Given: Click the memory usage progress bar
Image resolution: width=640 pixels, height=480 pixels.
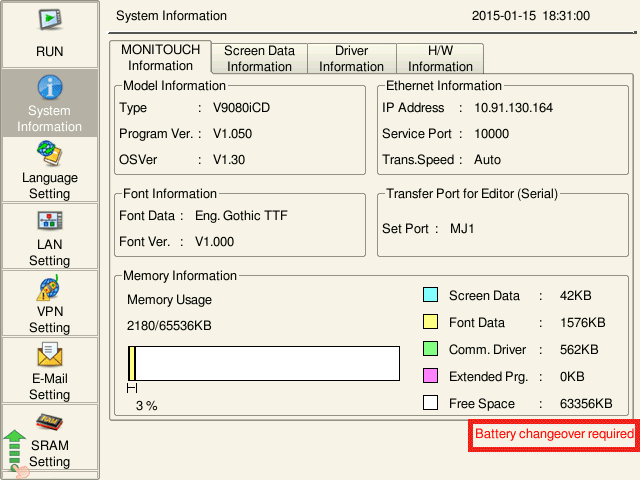Looking at the screenshot, I should tap(263, 362).
